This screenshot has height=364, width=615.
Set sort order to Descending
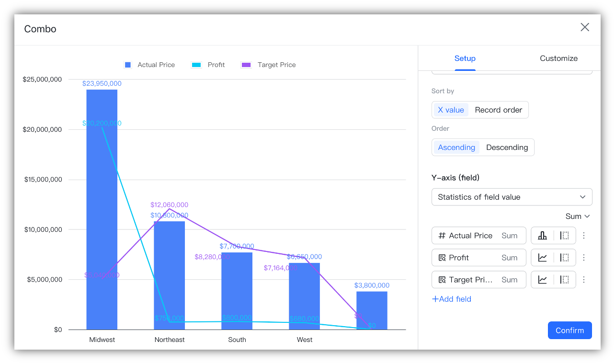(x=507, y=147)
